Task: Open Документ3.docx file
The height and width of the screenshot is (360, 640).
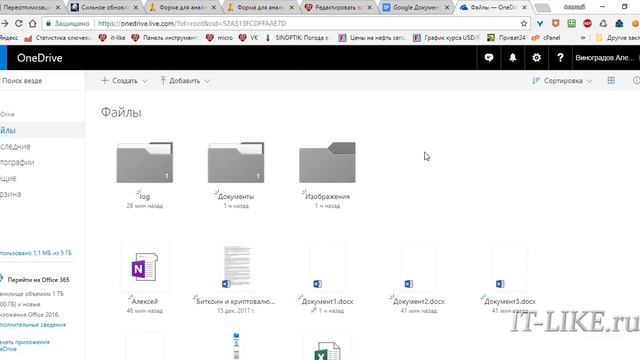Action: (x=510, y=267)
